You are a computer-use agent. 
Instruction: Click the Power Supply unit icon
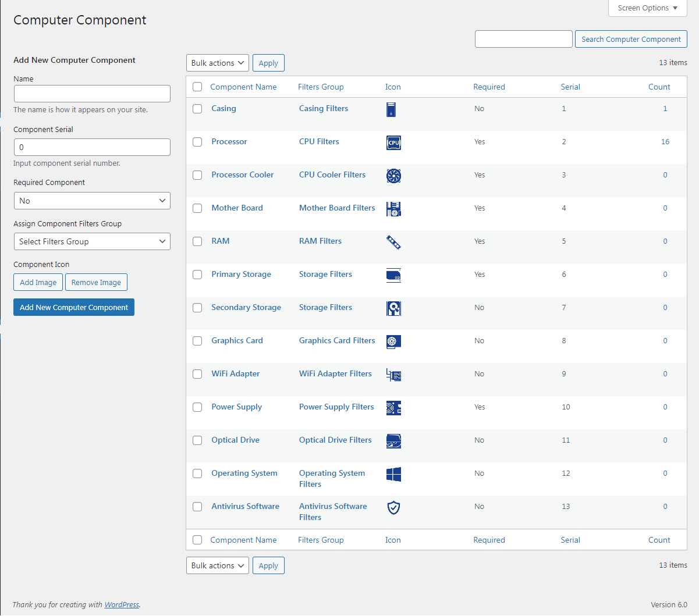pos(393,408)
